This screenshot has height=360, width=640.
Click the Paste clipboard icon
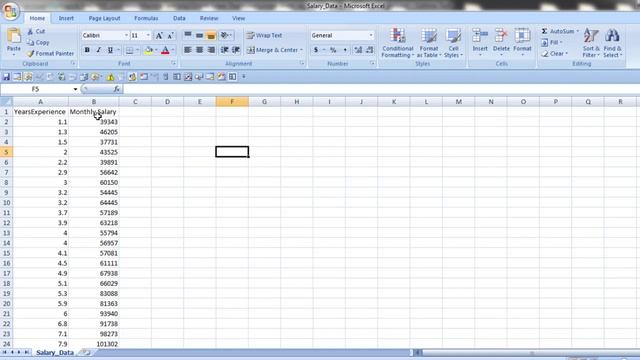pyautogui.click(x=13, y=36)
